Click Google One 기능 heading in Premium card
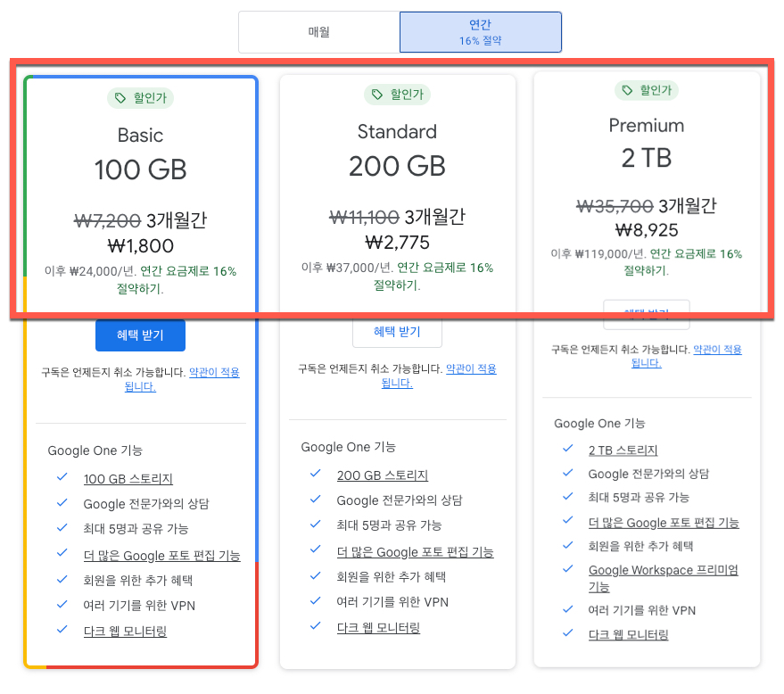The height and width of the screenshot is (694, 784). click(x=599, y=423)
